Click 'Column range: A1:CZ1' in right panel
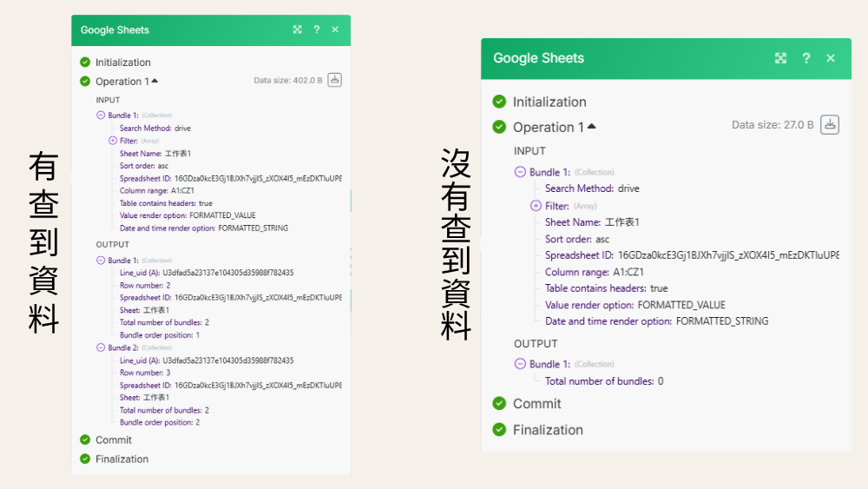The height and width of the screenshot is (489, 868). (594, 272)
